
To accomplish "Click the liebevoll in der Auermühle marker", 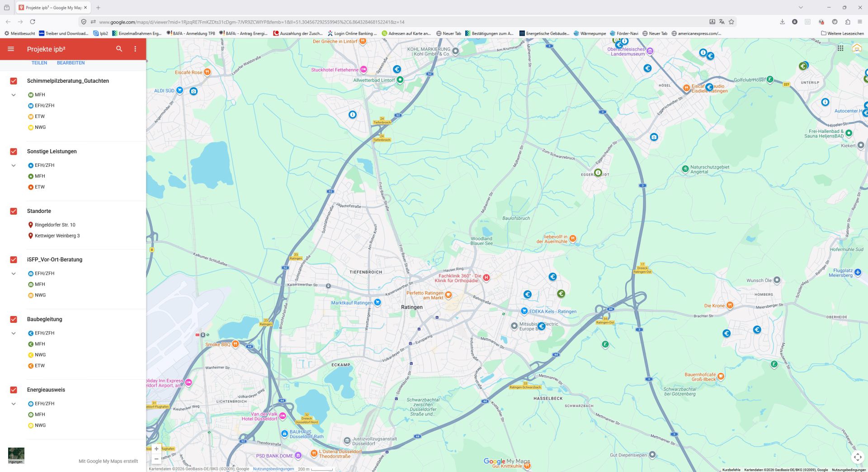I will coord(573,238).
